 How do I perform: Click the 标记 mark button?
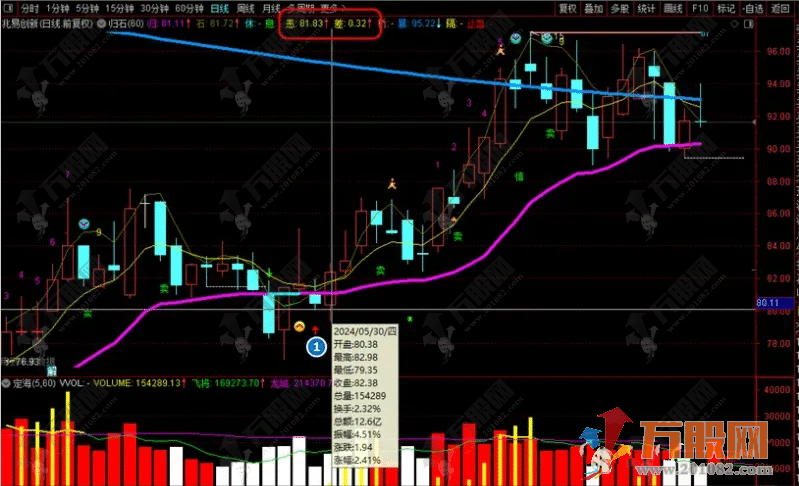726,9
